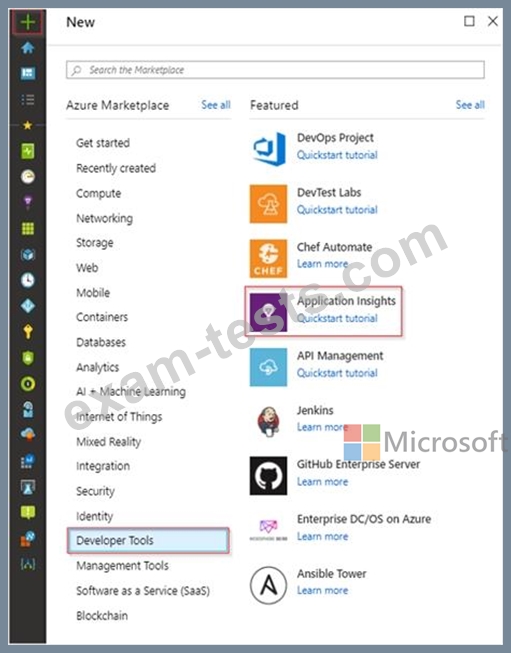Click the Search the Marketplace field
The image size is (511, 653).
click(x=275, y=70)
